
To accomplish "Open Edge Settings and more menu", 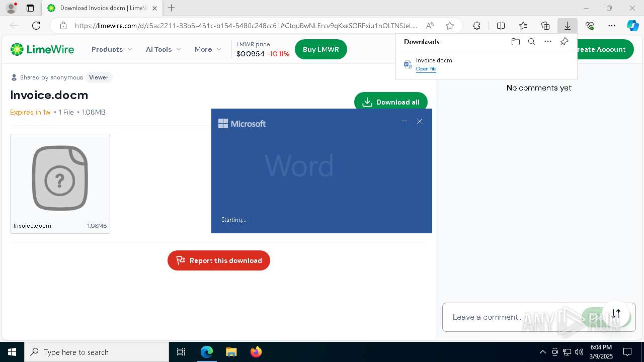I will coord(612,26).
